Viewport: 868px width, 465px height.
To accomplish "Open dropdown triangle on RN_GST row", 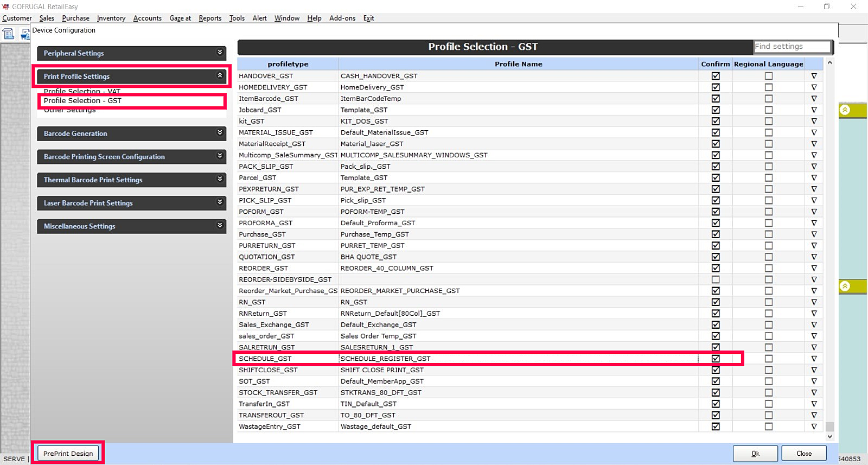I will pos(814,302).
